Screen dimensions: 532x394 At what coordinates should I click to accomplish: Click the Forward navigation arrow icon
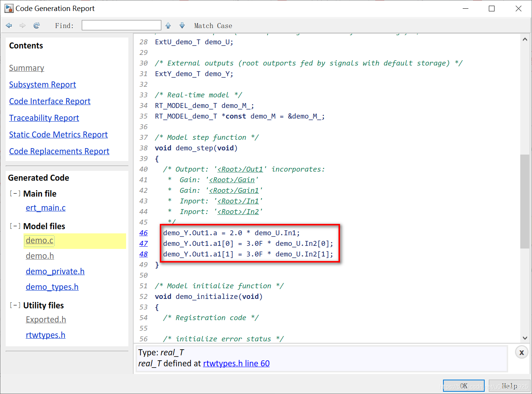tap(23, 25)
